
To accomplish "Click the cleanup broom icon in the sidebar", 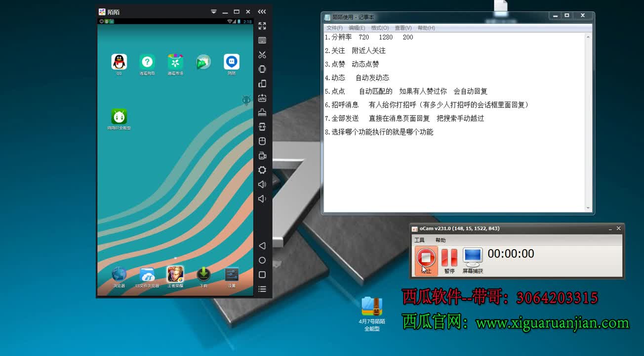I will click(262, 112).
